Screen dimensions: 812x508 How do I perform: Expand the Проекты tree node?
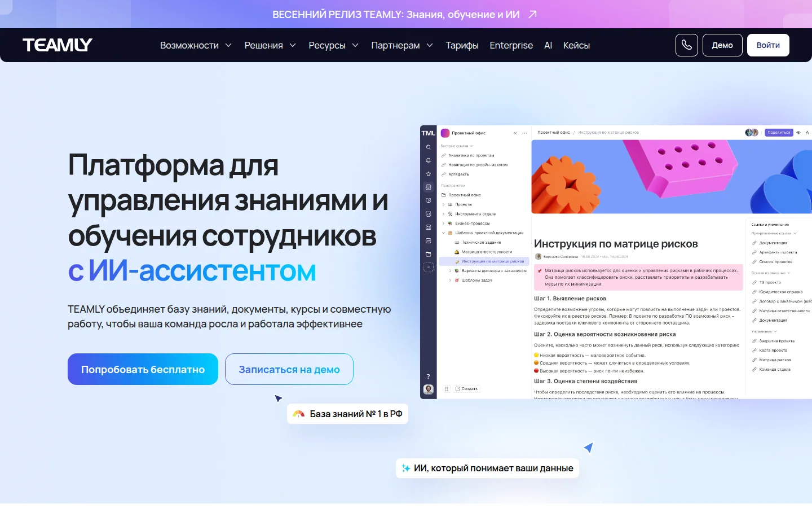coord(444,204)
